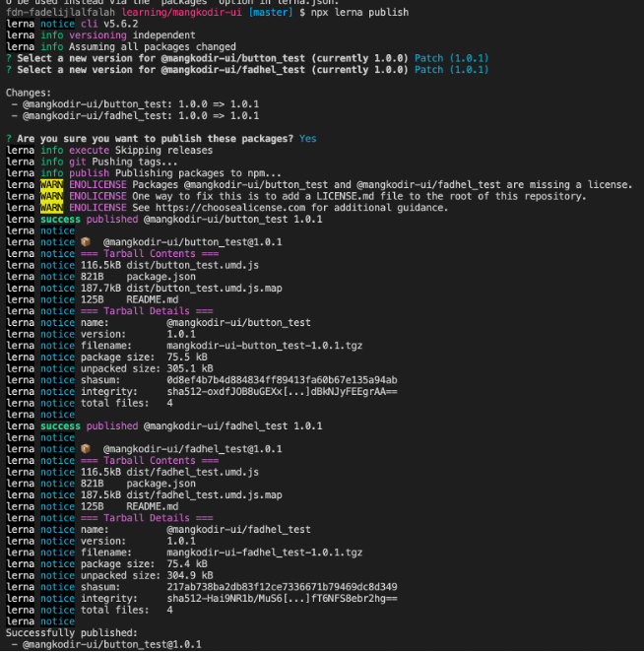
Task: Click the package emoji before button_test@1.0.1
Action: 86,242
